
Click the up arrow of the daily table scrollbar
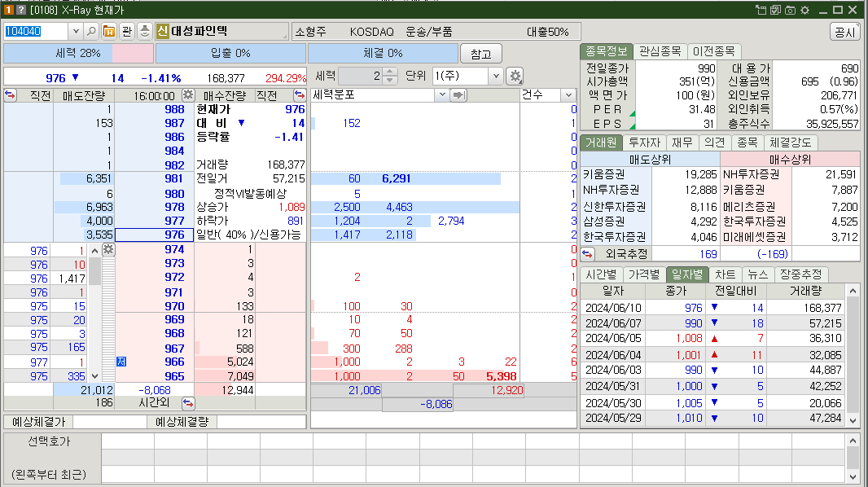coord(853,291)
